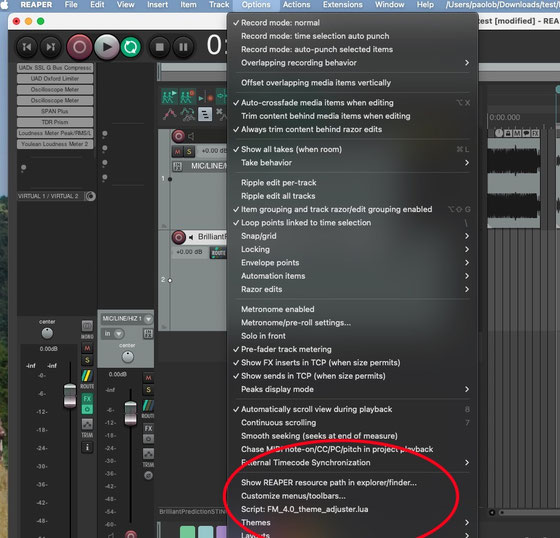Click the red Record transport button
The height and width of the screenshot is (538, 560).
79,47
